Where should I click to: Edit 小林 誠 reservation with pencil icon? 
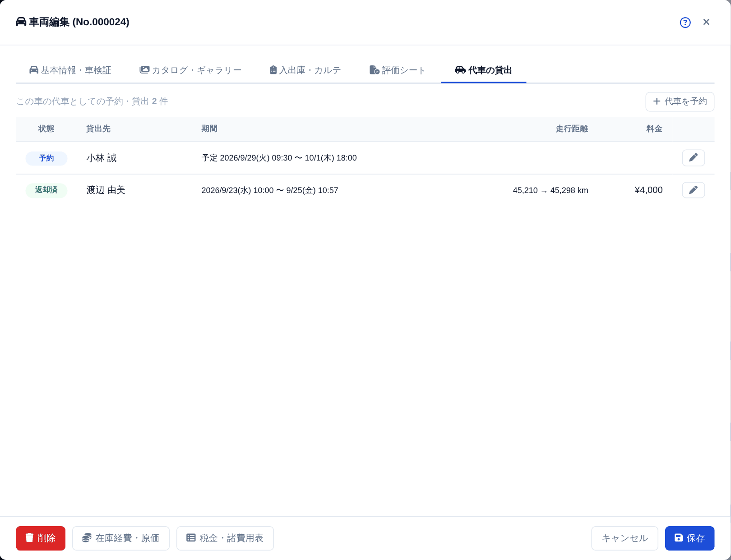tap(693, 158)
